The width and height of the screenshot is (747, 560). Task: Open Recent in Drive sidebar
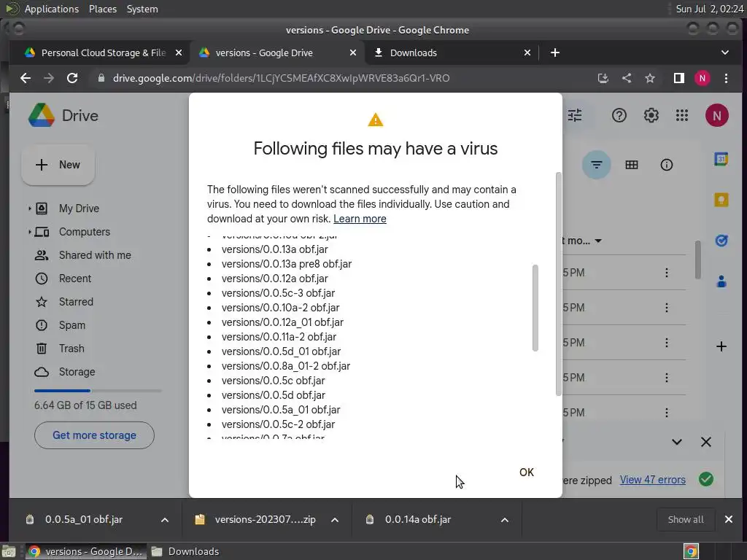pyautogui.click(x=75, y=279)
